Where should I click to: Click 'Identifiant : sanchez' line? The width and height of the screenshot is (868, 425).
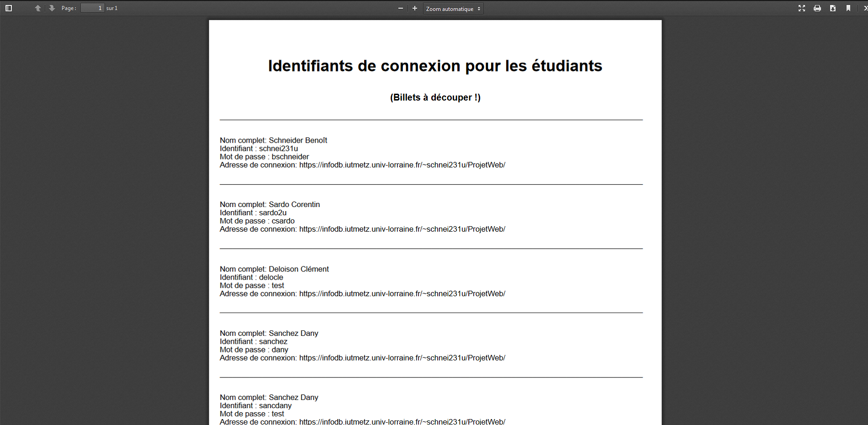[x=254, y=342]
